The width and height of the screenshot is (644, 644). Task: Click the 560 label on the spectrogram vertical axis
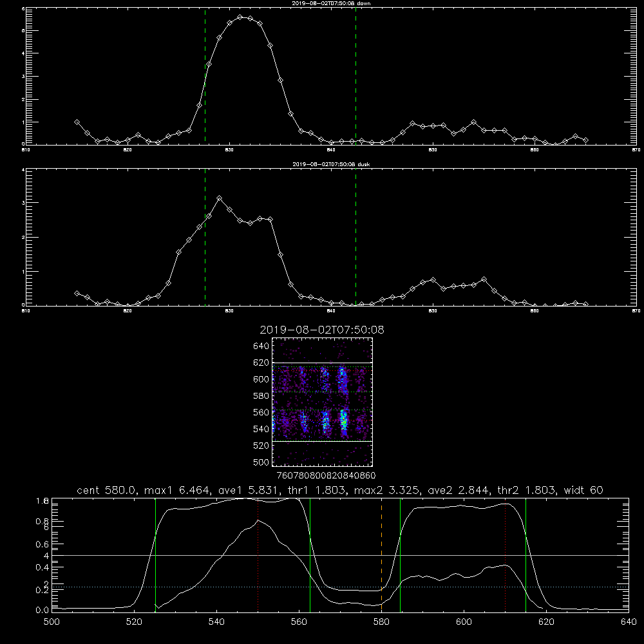[261, 412]
